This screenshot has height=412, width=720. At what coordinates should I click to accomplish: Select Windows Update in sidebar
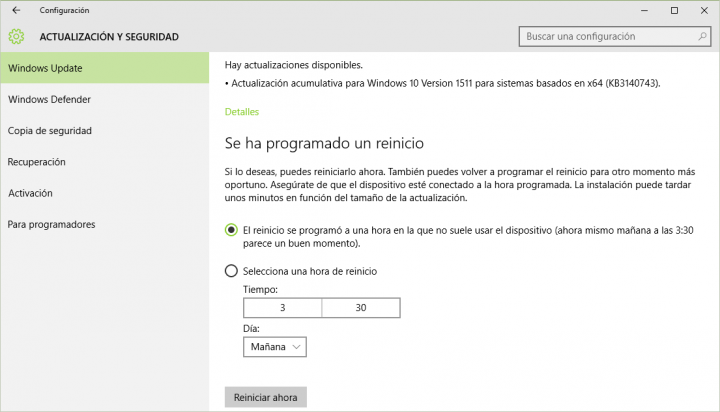pyautogui.click(x=105, y=68)
